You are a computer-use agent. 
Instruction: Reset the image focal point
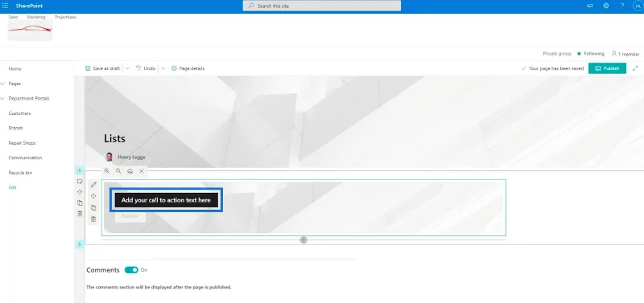tap(130, 171)
